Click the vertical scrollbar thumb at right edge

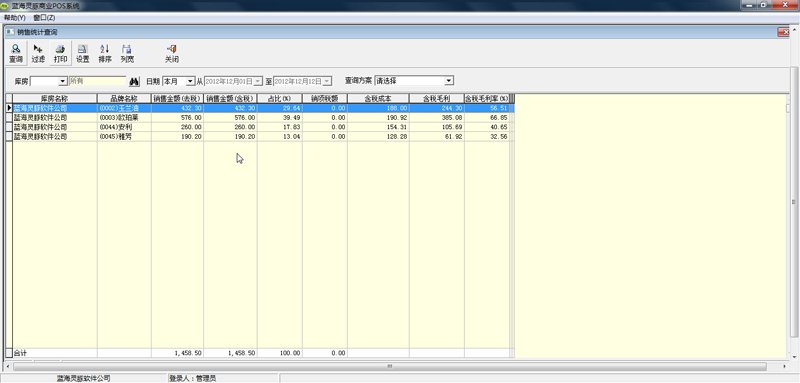793,201
